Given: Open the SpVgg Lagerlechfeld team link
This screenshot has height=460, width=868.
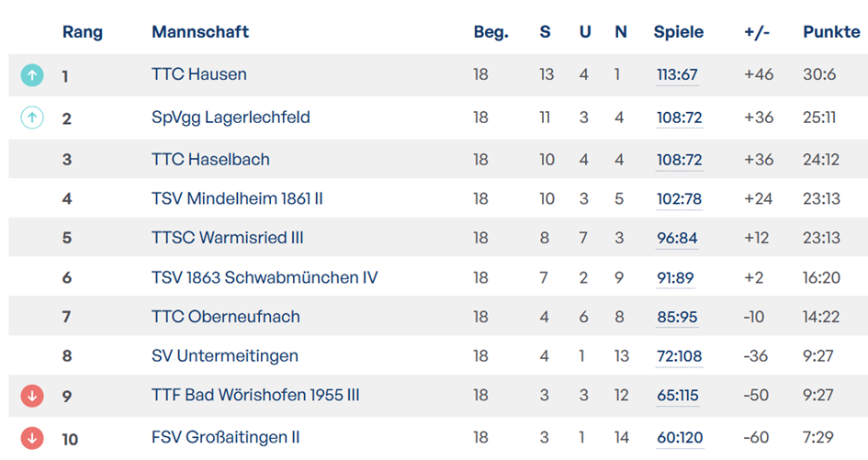Looking at the screenshot, I should (x=231, y=117).
